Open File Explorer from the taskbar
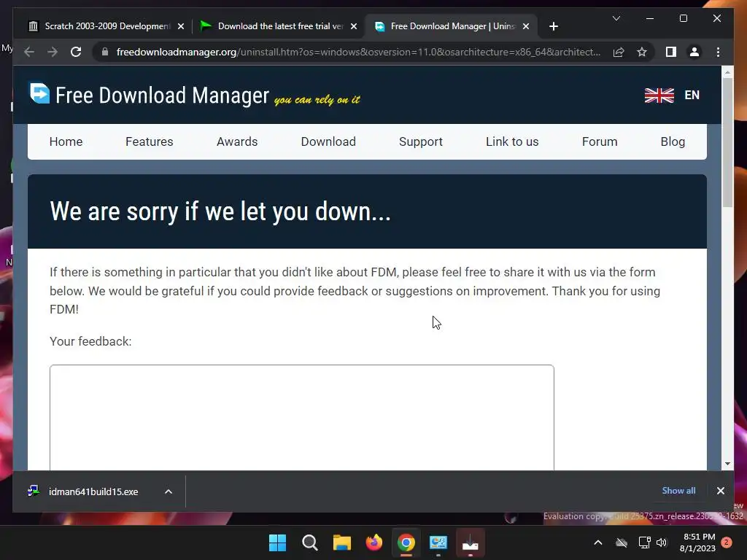The image size is (747, 560). pos(341,542)
